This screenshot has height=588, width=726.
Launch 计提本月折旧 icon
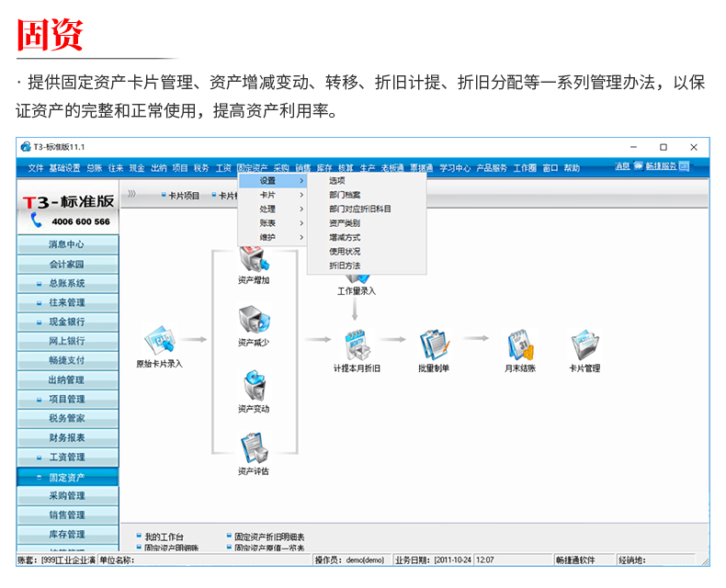[x=357, y=345]
